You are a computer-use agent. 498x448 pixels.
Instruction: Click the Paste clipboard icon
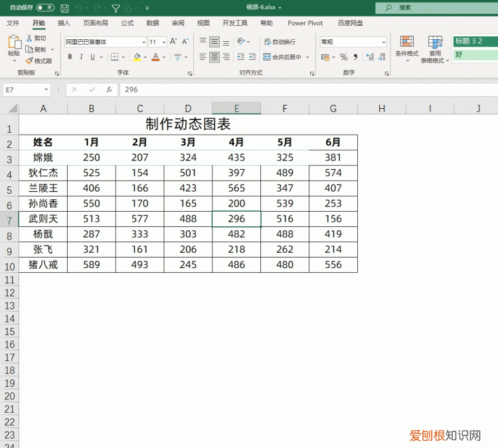coord(15,42)
